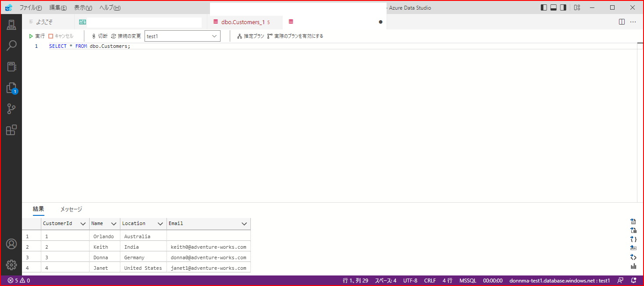Save results as JSON icon
644x286 pixels.
633,239
